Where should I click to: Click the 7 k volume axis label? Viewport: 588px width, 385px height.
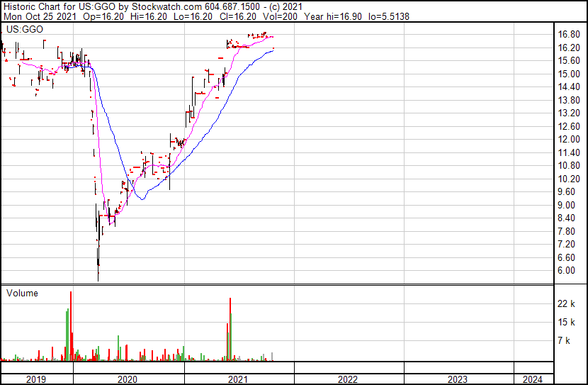coord(564,340)
